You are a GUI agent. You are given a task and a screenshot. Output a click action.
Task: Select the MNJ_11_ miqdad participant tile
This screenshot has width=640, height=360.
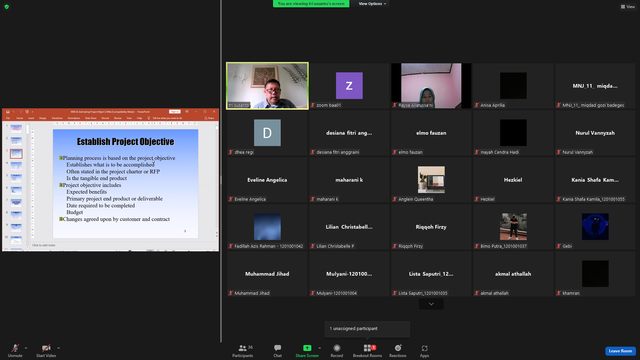[x=595, y=86]
